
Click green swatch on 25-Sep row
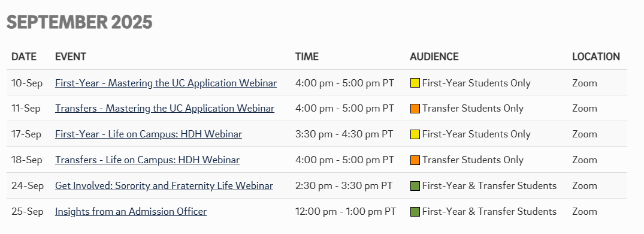click(x=415, y=211)
